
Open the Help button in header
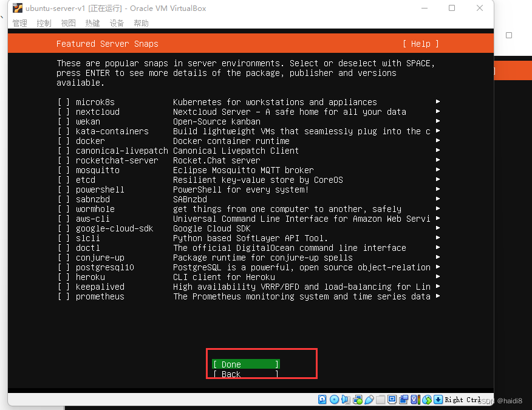pos(421,44)
